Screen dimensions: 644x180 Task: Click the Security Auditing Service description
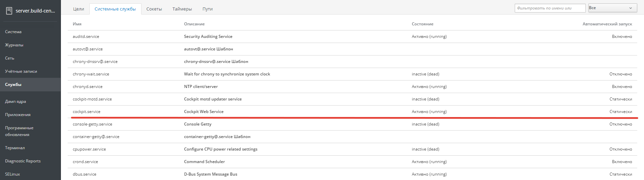[208, 37]
